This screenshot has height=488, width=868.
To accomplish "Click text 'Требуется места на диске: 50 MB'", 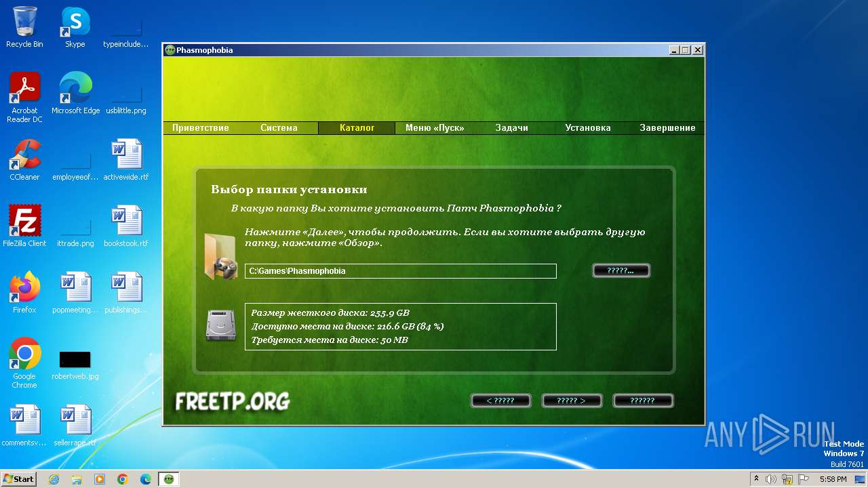I will [x=330, y=340].
